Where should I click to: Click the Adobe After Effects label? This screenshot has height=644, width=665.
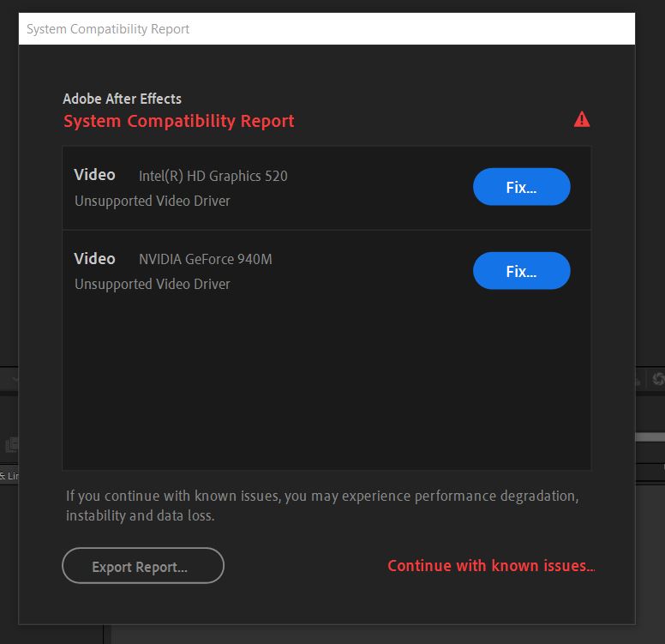point(123,99)
